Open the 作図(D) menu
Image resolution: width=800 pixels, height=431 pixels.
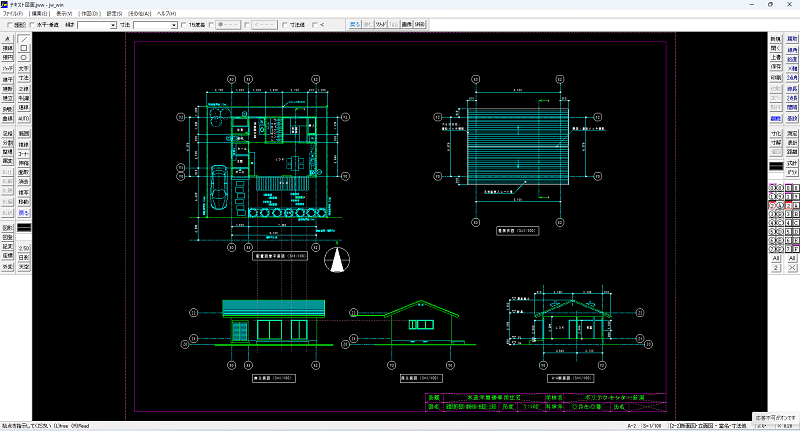point(90,14)
